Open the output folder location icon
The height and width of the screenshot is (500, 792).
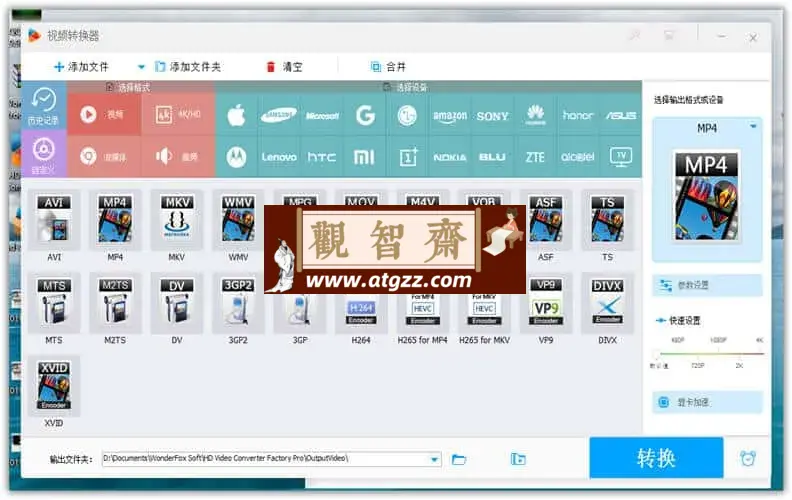coord(518,459)
